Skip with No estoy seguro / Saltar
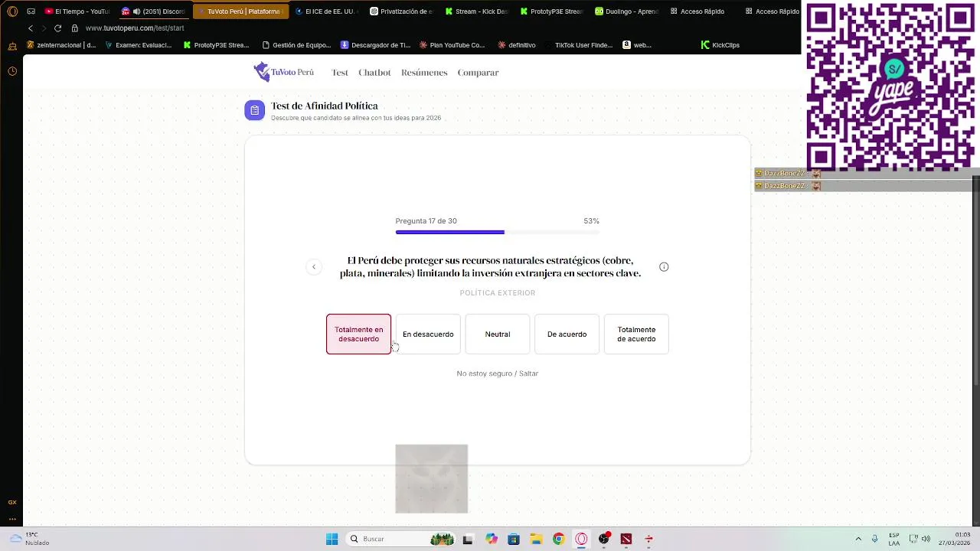The image size is (980, 551). [x=498, y=373]
